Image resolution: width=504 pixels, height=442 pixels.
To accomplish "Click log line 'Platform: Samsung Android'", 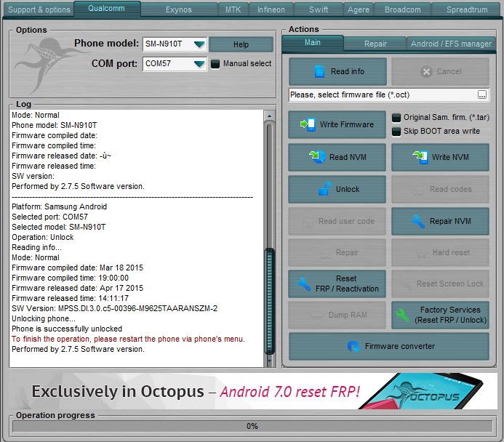I will (x=59, y=206).
